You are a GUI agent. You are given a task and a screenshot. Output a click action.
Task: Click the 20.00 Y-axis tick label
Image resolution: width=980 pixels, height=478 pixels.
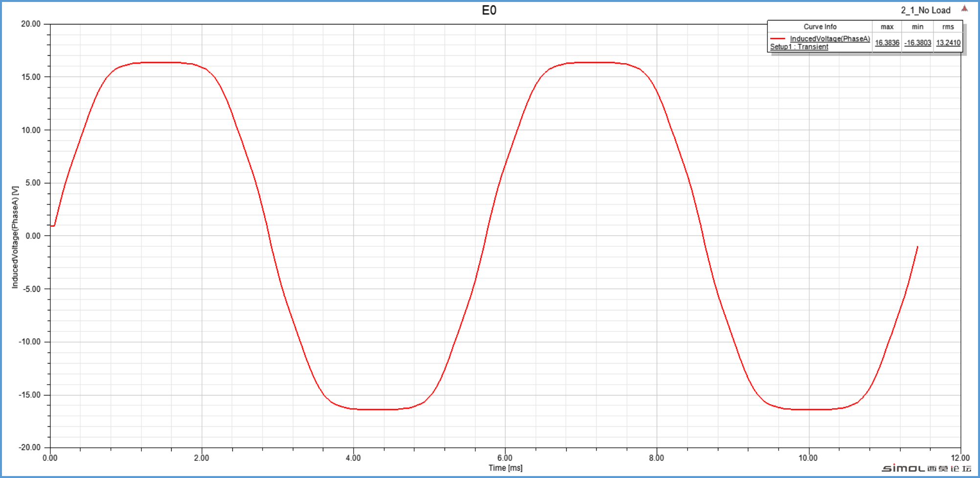pos(31,24)
